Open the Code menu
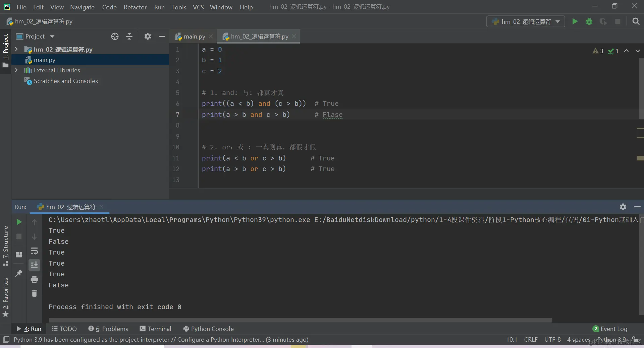 109,7
